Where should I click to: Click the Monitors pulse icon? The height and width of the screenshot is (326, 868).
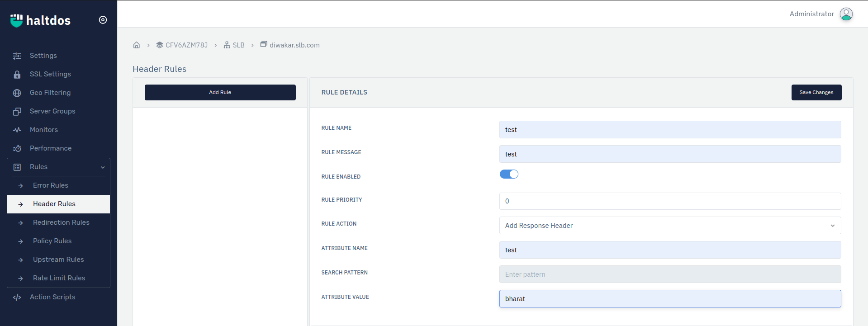(x=17, y=130)
